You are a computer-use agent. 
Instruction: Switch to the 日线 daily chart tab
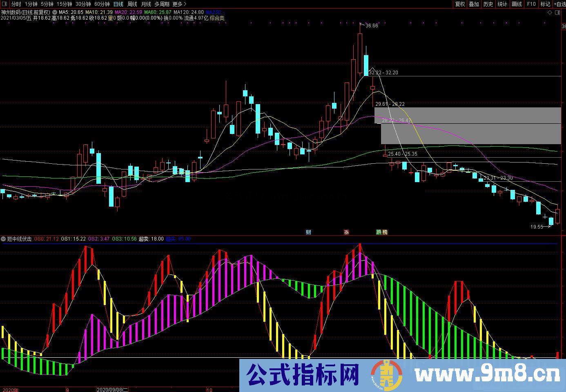118,4
